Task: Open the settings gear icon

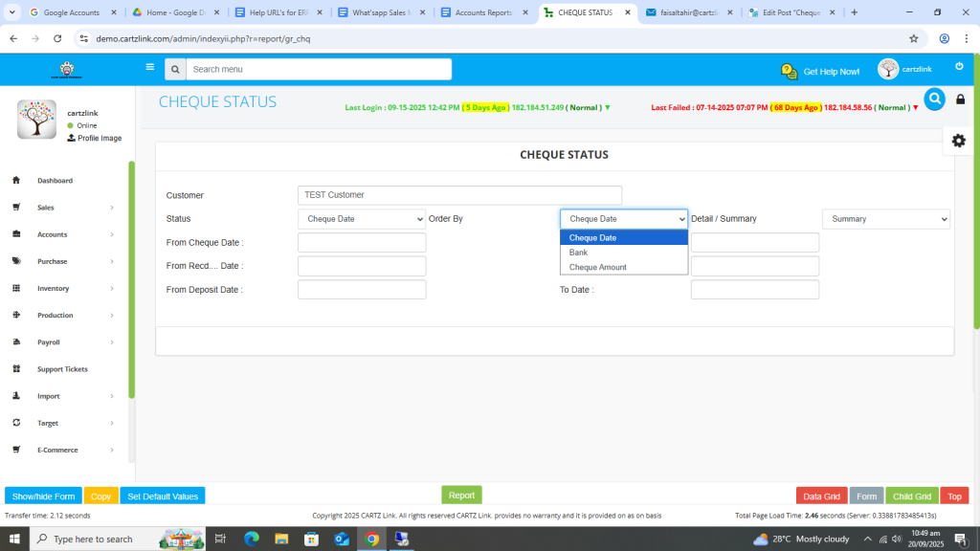Action: click(x=958, y=141)
